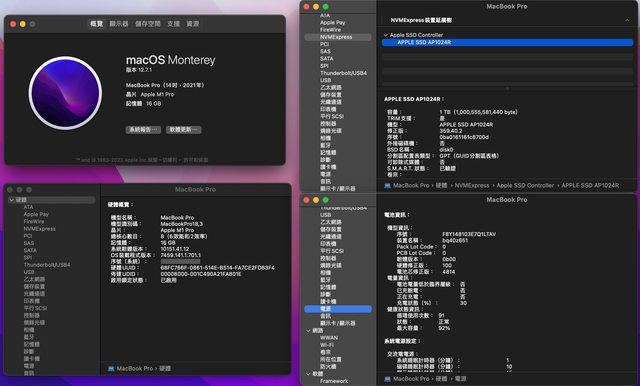Switch to the 概覽 tab in About This Mac
Viewport: 640px width, 386px height.
click(x=96, y=24)
